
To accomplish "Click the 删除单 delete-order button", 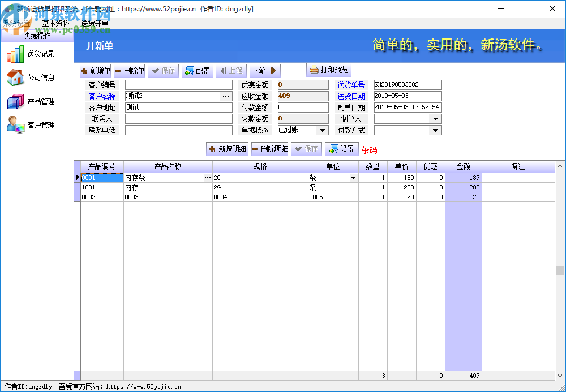I will point(130,71).
